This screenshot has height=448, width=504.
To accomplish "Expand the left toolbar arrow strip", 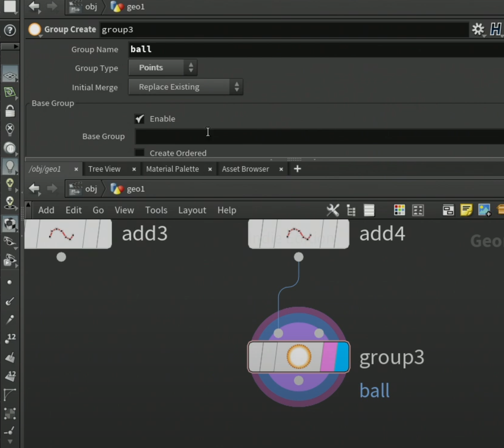I will coord(10,46).
